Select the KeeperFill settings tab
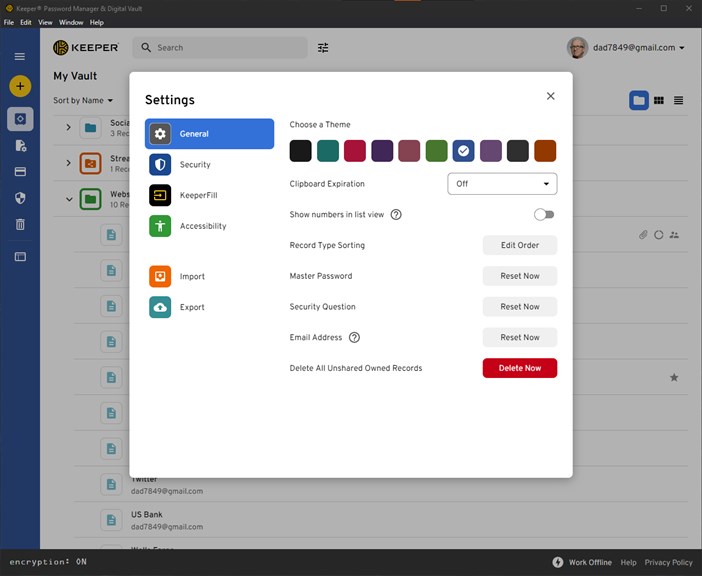The height and width of the screenshot is (576, 702). [209, 195]
